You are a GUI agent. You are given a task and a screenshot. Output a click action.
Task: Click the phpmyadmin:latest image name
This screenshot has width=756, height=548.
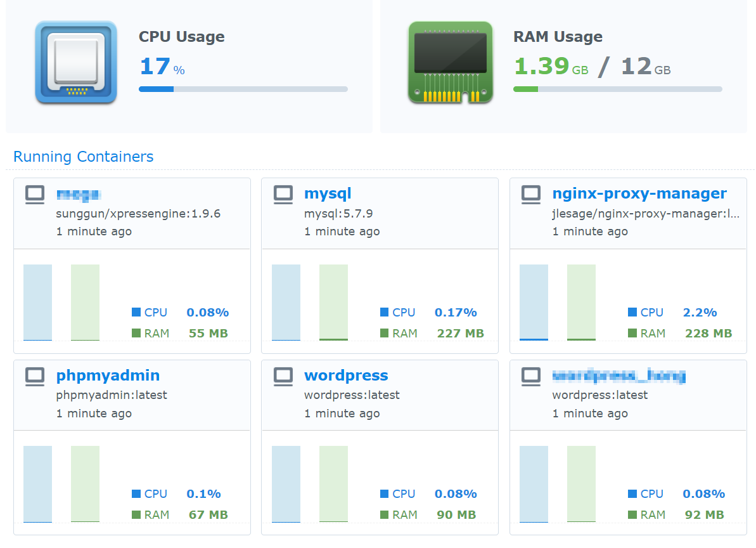point(112,395)
